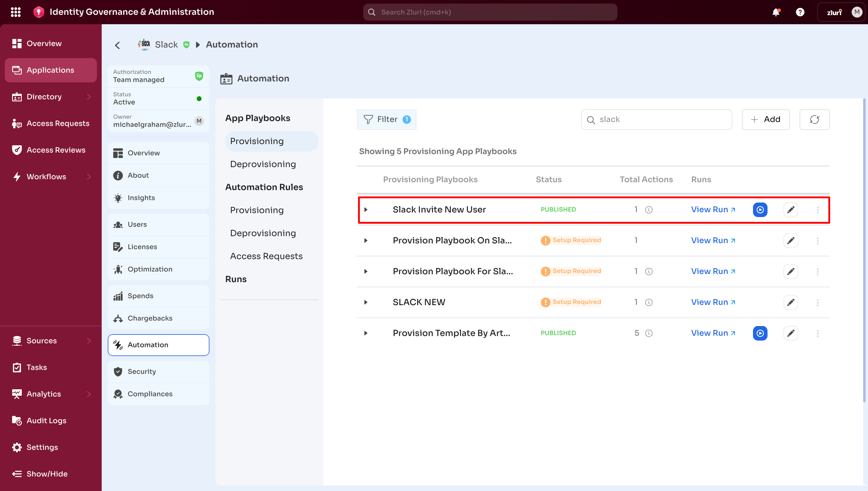Open the three-dot menu for Provision Template row
868x491 pixels.
(817, 333)
